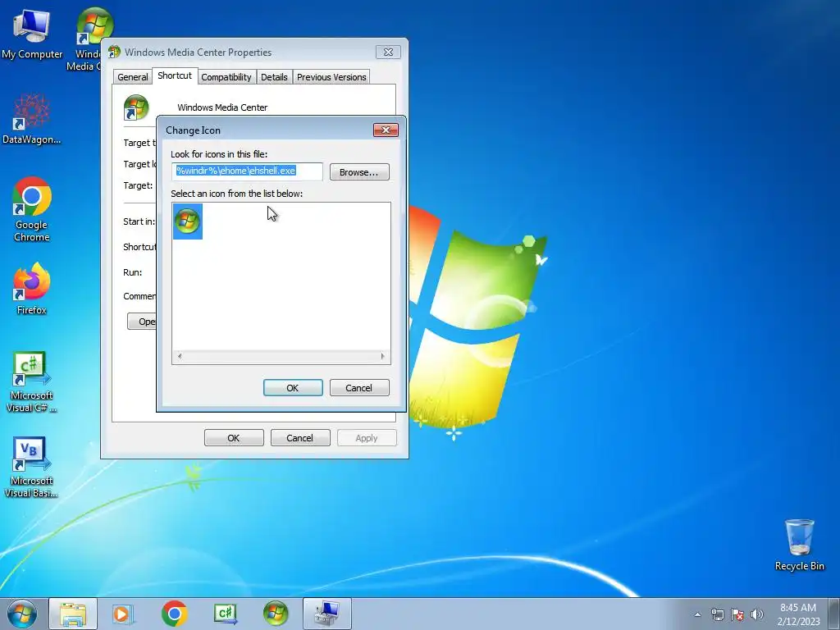Click the network tray icon
This screenshot has height=630, width=840.
click(717, 614)
